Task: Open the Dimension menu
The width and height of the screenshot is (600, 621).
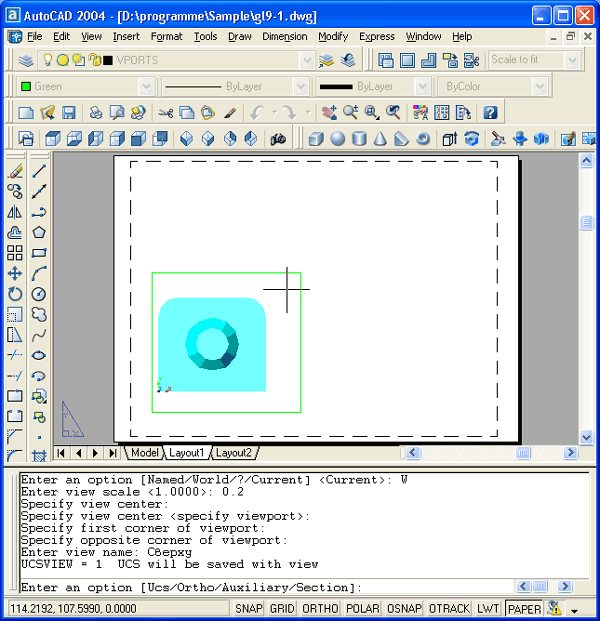Action: tap(284, 36)
